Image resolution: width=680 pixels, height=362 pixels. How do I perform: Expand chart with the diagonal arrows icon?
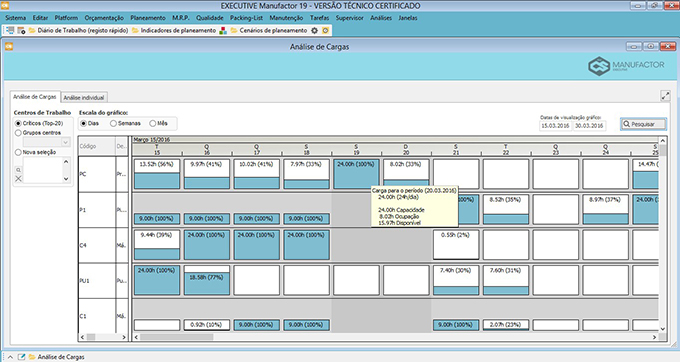665,96
